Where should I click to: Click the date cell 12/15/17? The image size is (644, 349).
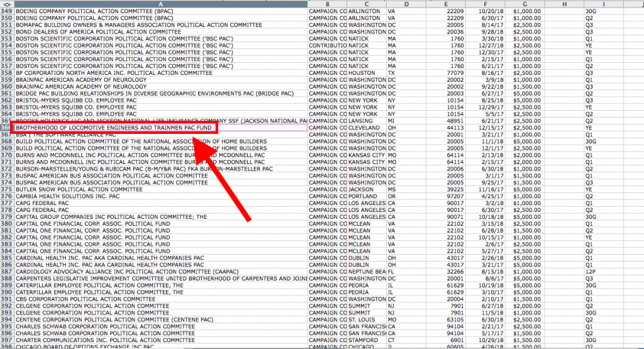coord(485,128)
